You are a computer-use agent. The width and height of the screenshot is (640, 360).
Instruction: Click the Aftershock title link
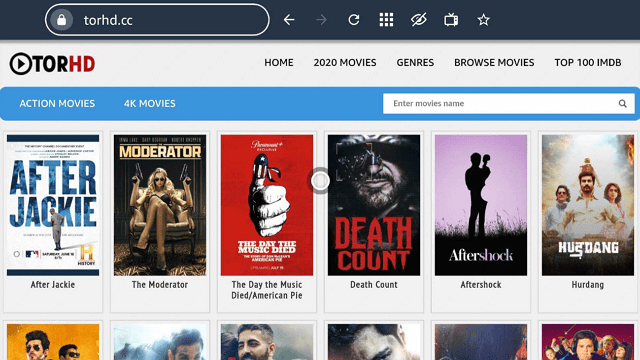click(x=481, y=284)
